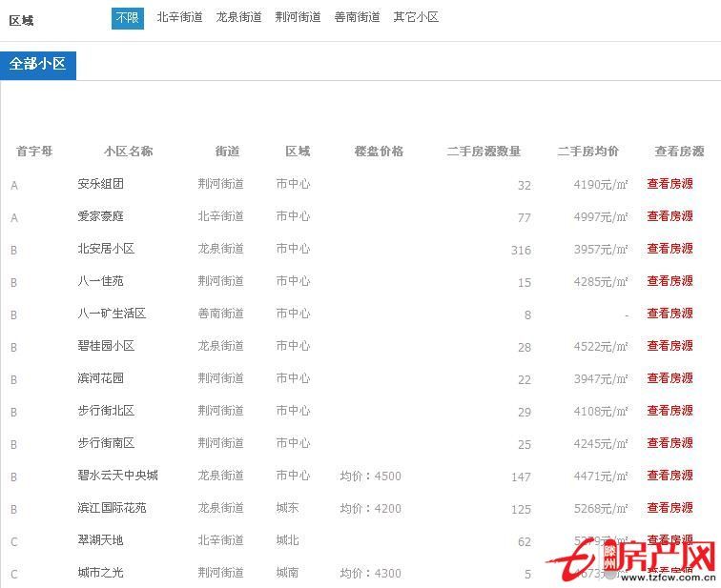Click 查看房源 for 爱家豪庭
Image resolution: width=721 pixels, height=588 pixels.
pyautogui.click(x=669, y=216)
